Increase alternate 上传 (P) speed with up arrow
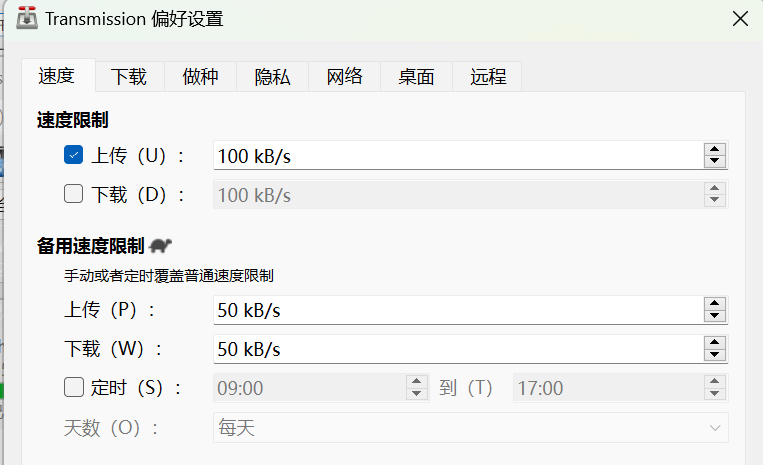This screenshot has height=465, width=763. tap(714, 304)
